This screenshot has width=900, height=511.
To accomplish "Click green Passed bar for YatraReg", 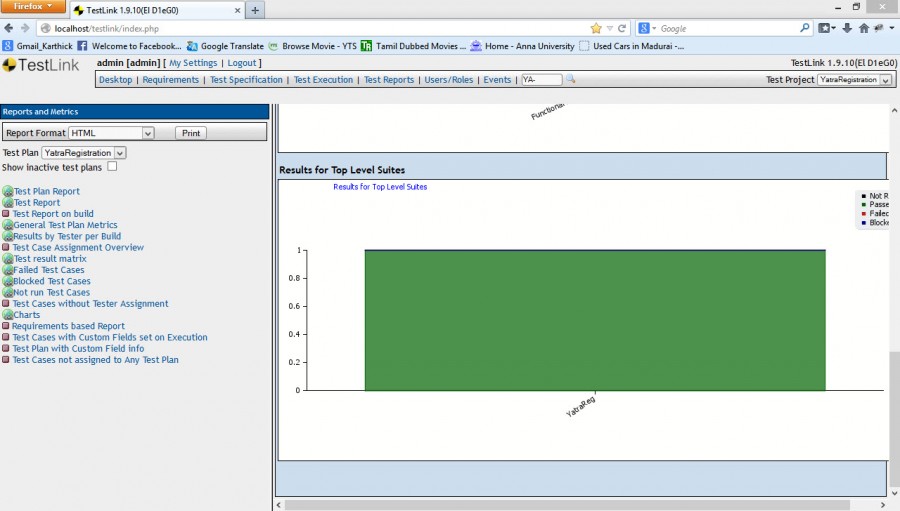I will click(x=595, y=320).
